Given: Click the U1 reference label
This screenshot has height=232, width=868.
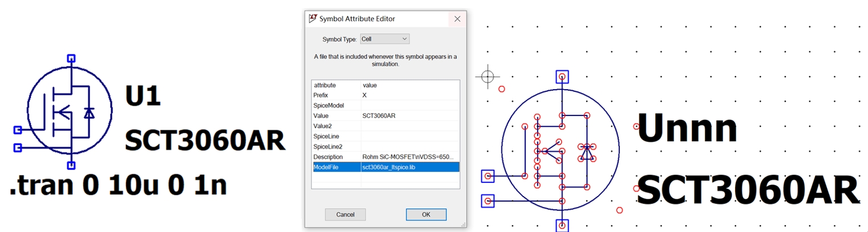Looking at the screenshot, I should point(143,95).
